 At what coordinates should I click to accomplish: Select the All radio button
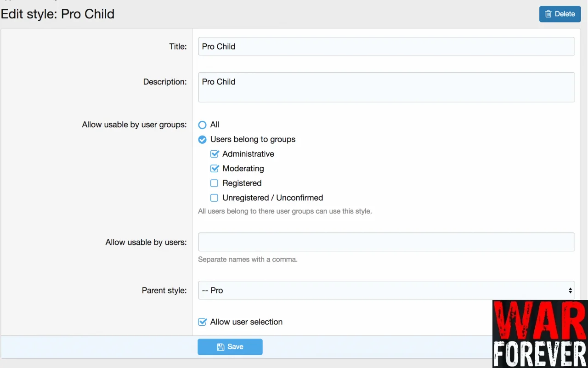pos(202,125)
